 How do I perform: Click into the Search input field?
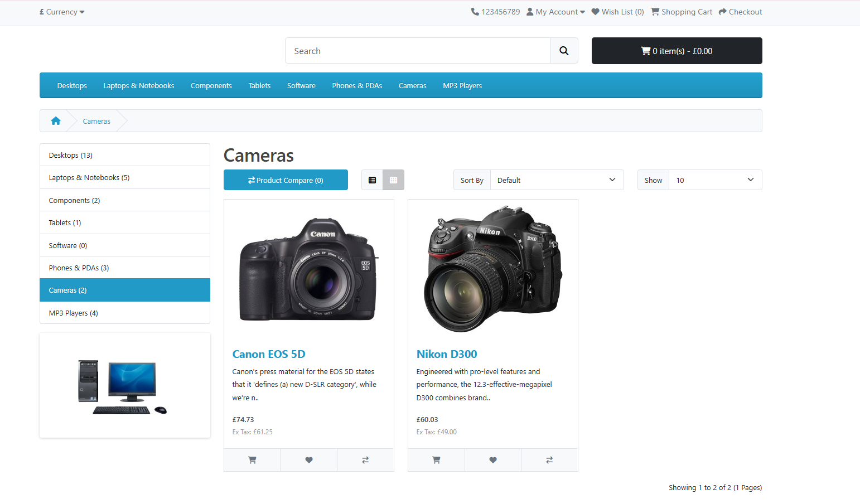click(417, 51)
